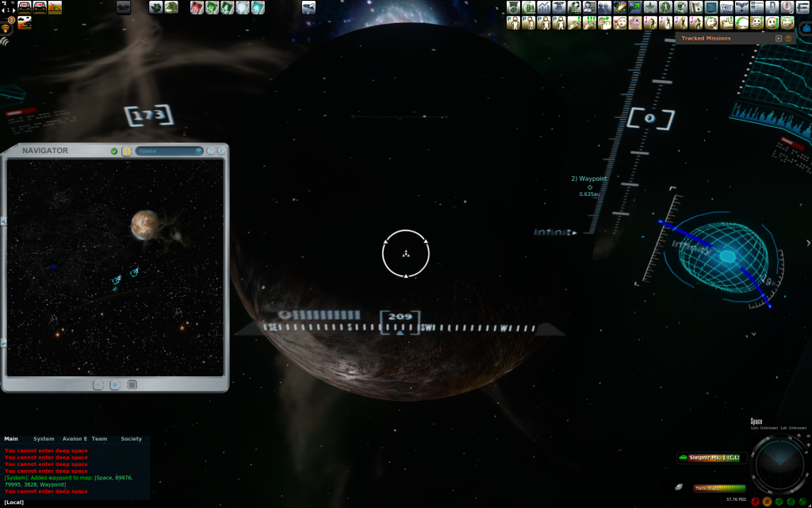Click the green vehicle icon beside Sleipnir
The height and width of the screenshot is (508, 812).
click(x=683, y=458)
